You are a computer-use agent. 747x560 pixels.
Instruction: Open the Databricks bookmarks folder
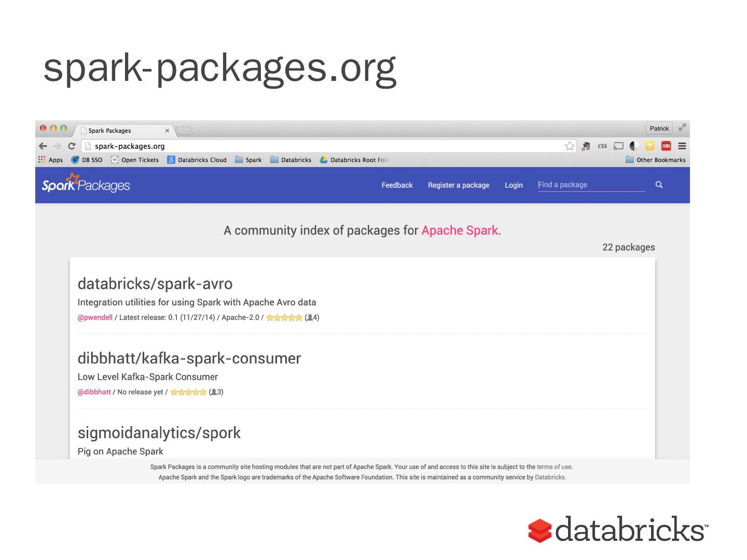point(291,160)
